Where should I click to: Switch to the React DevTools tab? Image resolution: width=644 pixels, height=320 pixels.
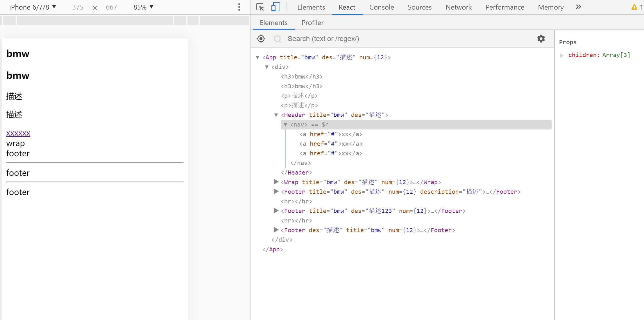click(347, 7)
